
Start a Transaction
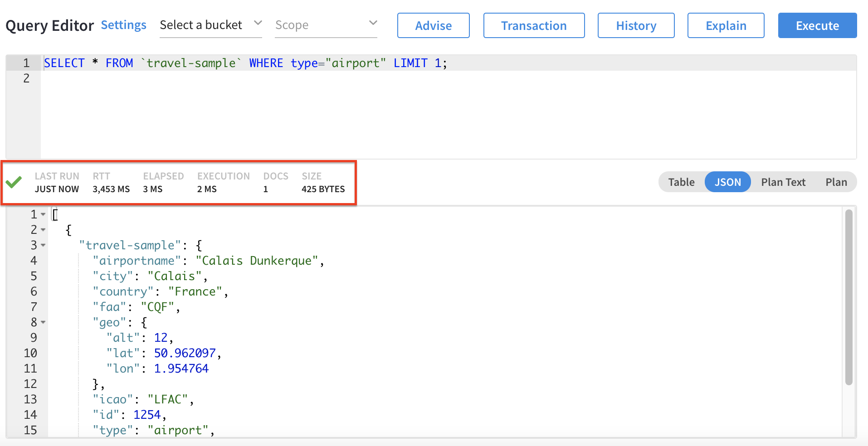[534, 25]
